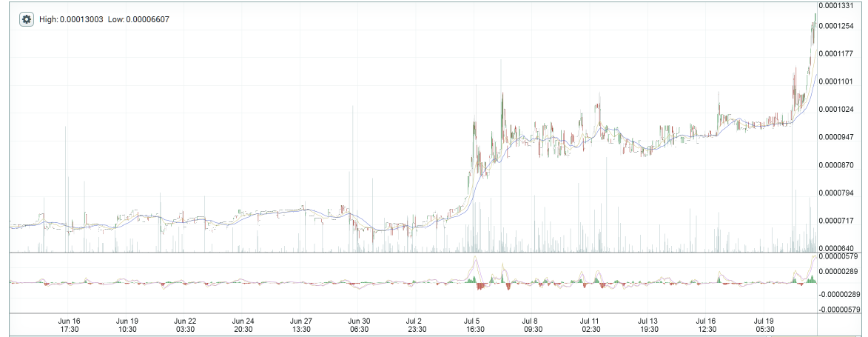Click the Jul 8 09:30 date label
Image resolution: width=868 pixels, height=337 pixels.
(x=533, y=325)
